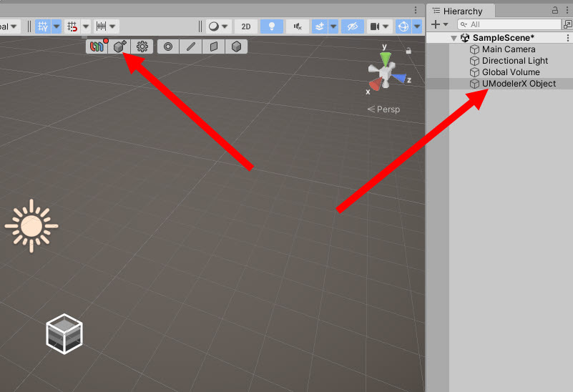Click Z axis cone on scene gizmo
Screen dimensions: 573x392
(399, 78)
